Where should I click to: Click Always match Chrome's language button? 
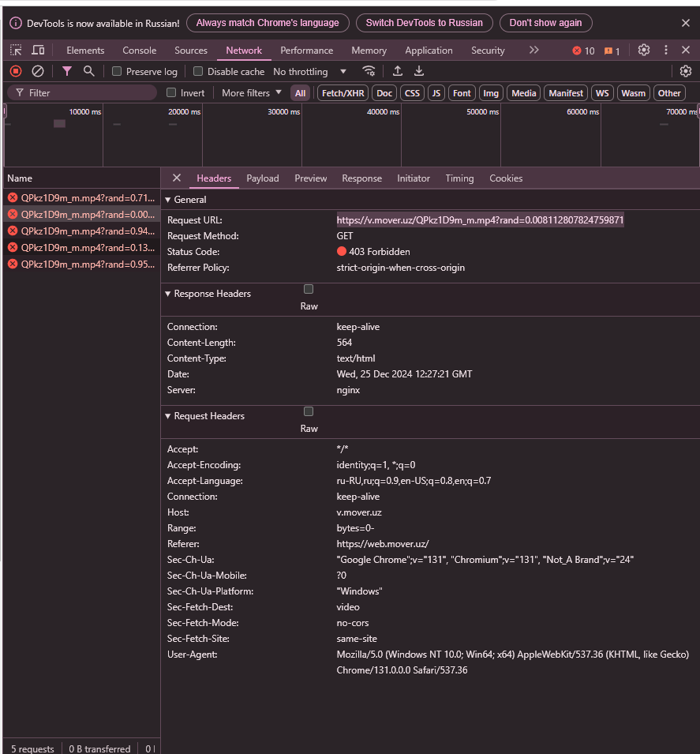coord(268,23)
